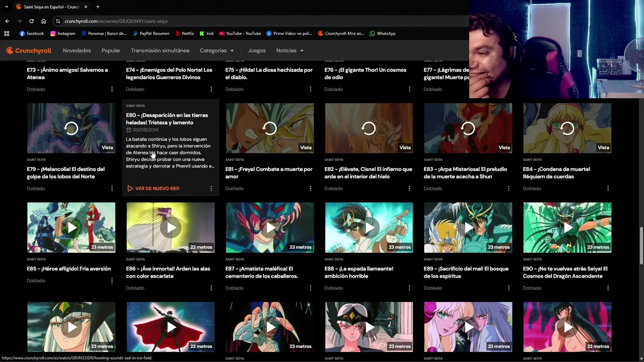The width and height of the screenshot is (644, 362).
Task: Open episode title E81 Freya Combate a muerte
Action: pyautogui.click(x=269, y=173)
